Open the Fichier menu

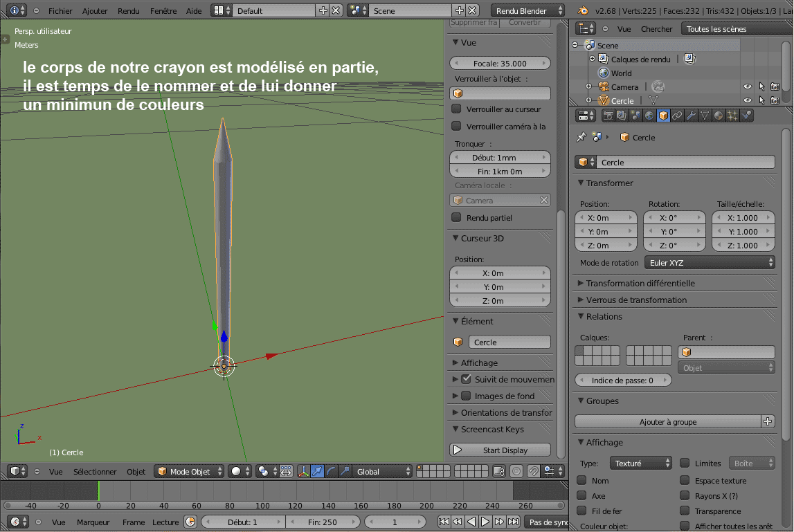[x=60, y=10]
